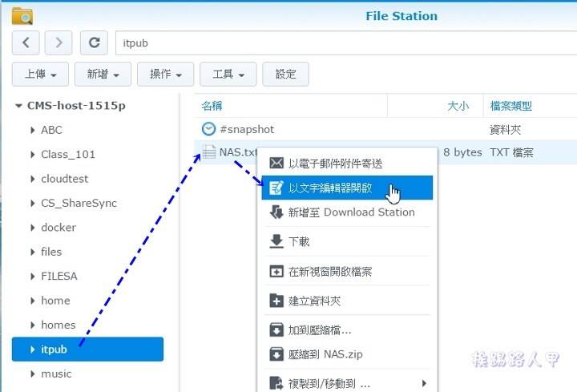The width and height of the screenshot is (577, 392).
Task: Select the music folder in tree
Action: click(56, 374)
